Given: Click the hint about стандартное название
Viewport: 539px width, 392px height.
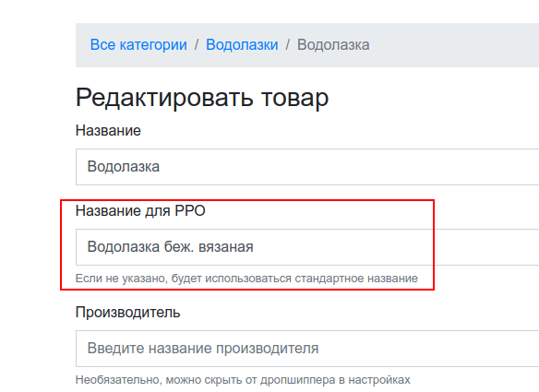Looking at the screenshot, I should [246, 278].
